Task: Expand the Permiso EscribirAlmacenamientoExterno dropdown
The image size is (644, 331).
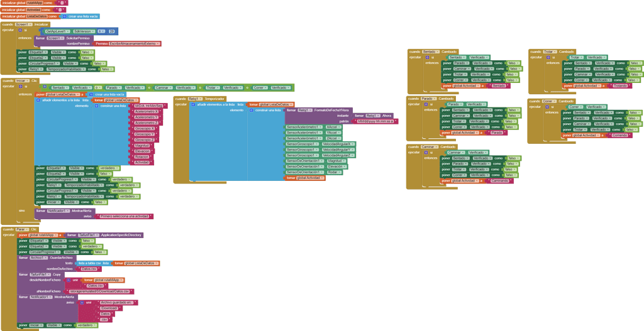Action: [133, 43]
